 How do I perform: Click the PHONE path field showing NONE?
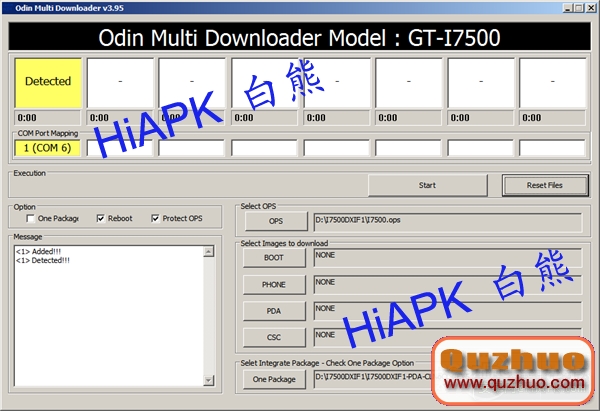click(448, 284)
